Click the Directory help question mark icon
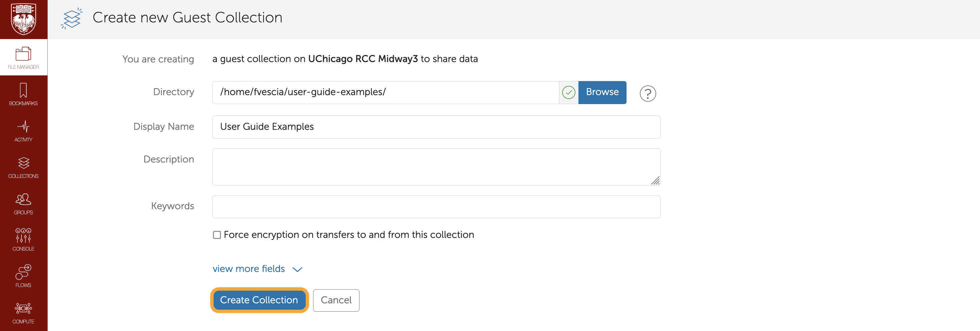 coord(648,93)
